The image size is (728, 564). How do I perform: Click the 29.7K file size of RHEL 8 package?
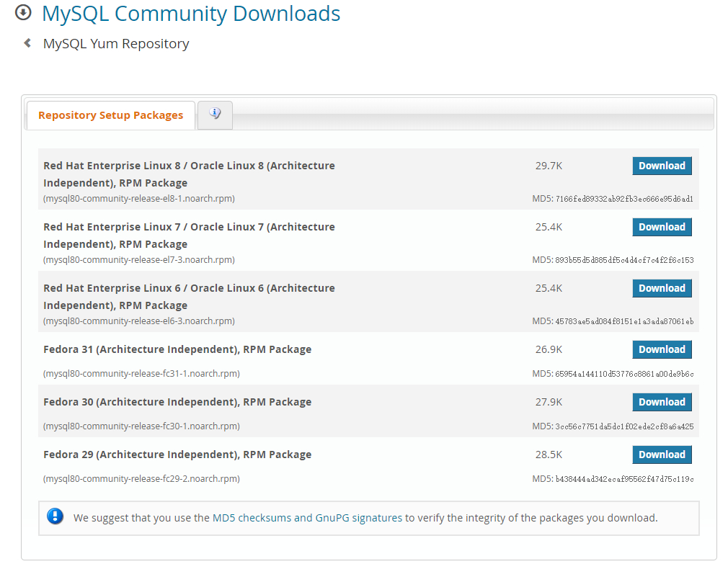coord(549,166)
